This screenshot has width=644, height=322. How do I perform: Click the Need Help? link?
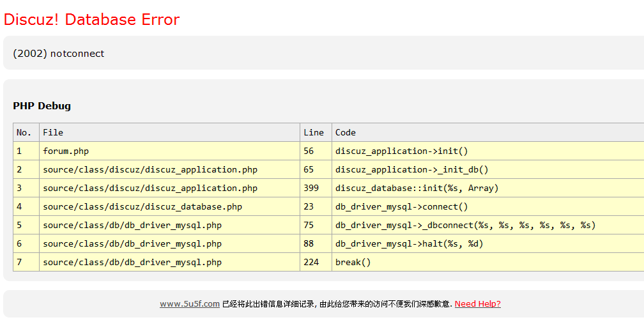coord(477,304)
